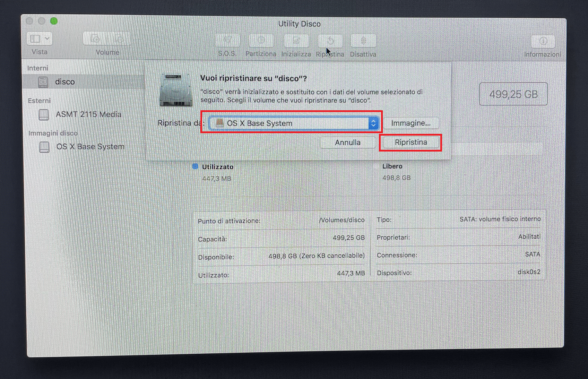Click the disco drive icon in sidebar
This screenshot has height=379, width=588.
(x=43, y=82)
